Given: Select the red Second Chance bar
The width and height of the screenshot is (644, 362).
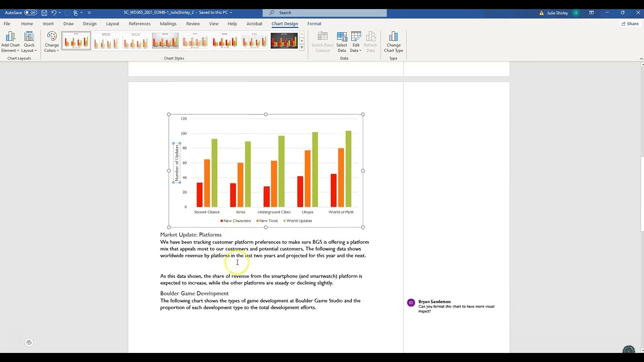Looking at the screenshot, I should pyautogui.click(x=199, y=195).
